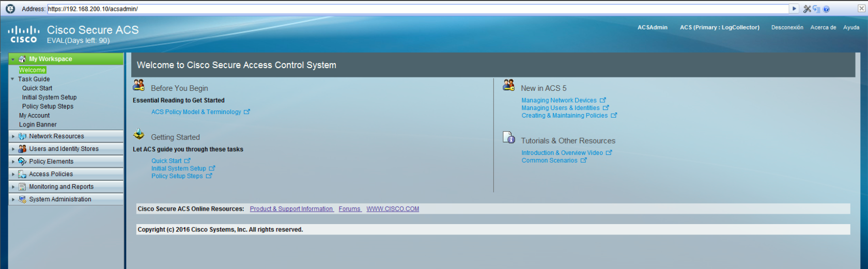This screenshot has width=868, height=269.
Task: Click external link icon after Common Scenarios
Action: 584,161
